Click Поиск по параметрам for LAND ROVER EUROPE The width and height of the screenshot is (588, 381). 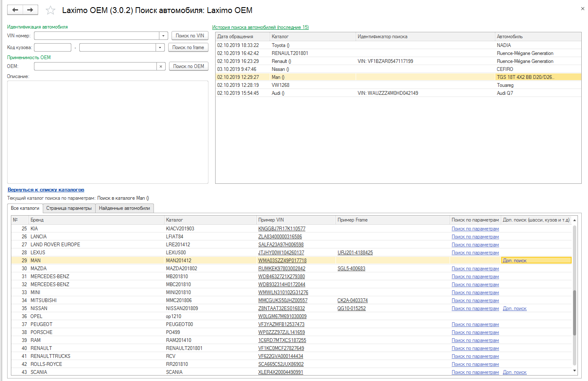475,245
